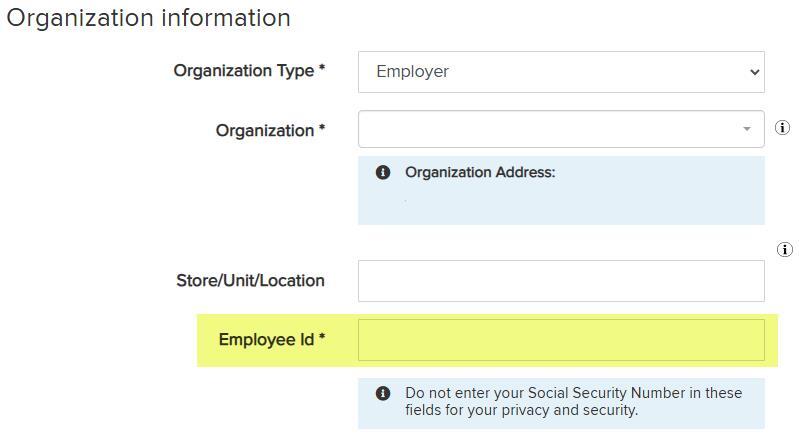The image size is (799, 443).
Task: Click the chevron arrow of the Employer select
Action: 753,72
